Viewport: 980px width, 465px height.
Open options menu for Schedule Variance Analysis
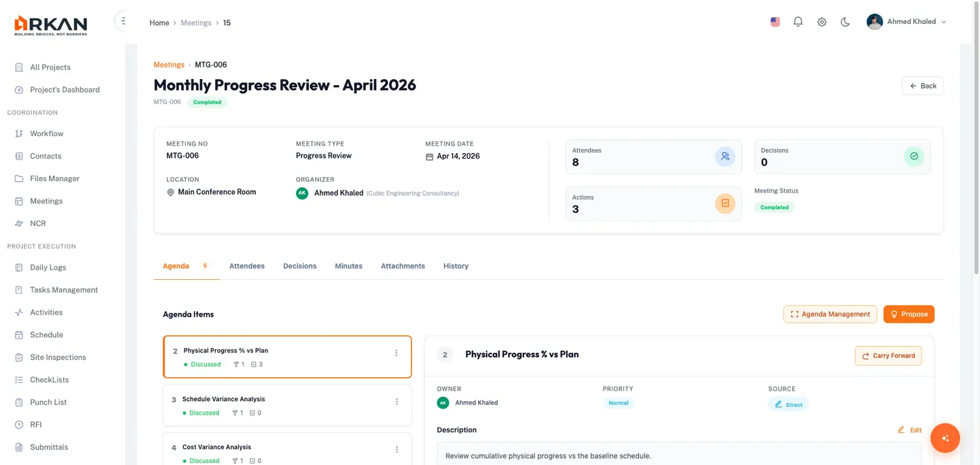coord(397,402)
